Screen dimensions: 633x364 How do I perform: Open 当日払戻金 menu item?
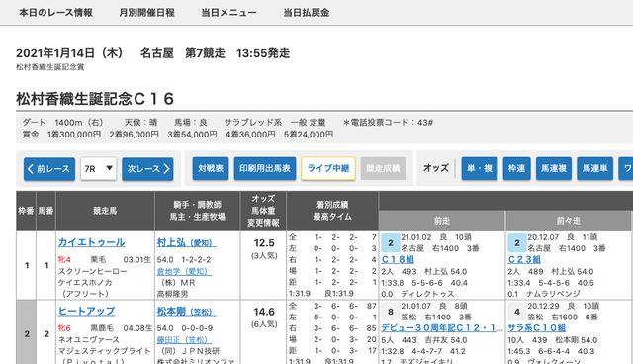(x=307, y=13)
